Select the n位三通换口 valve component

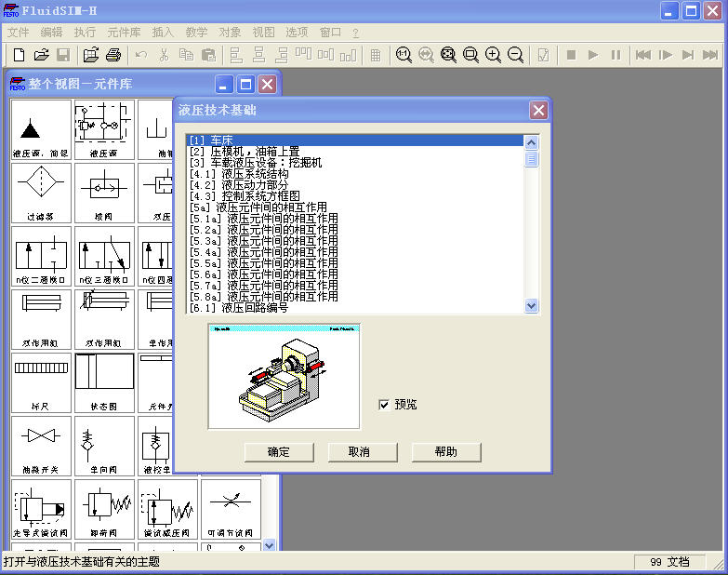coord(104,257)
